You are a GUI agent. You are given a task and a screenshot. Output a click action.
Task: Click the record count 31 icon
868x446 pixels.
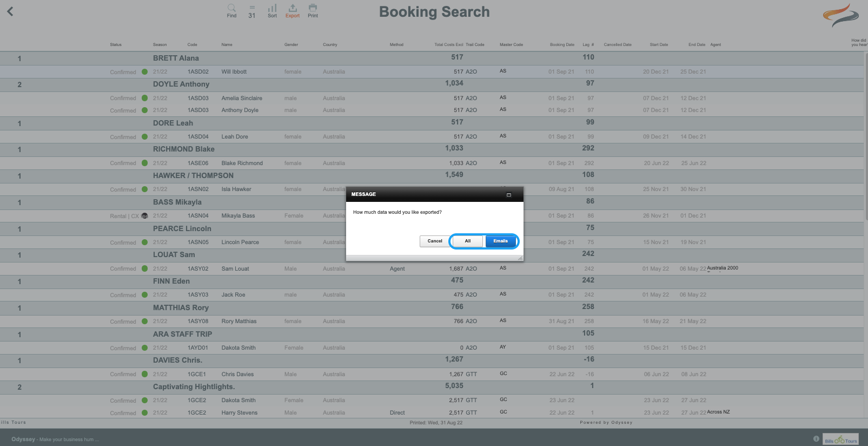tap(252, 12)
